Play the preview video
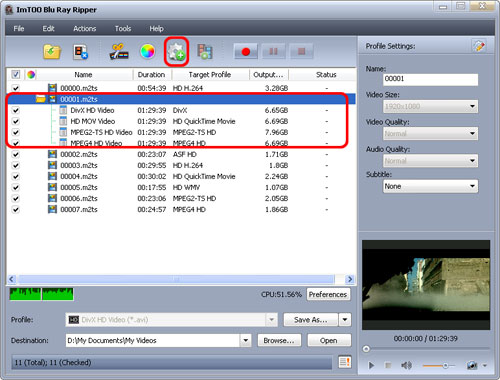This screenshot has height=380, width=500. (371, 366)
